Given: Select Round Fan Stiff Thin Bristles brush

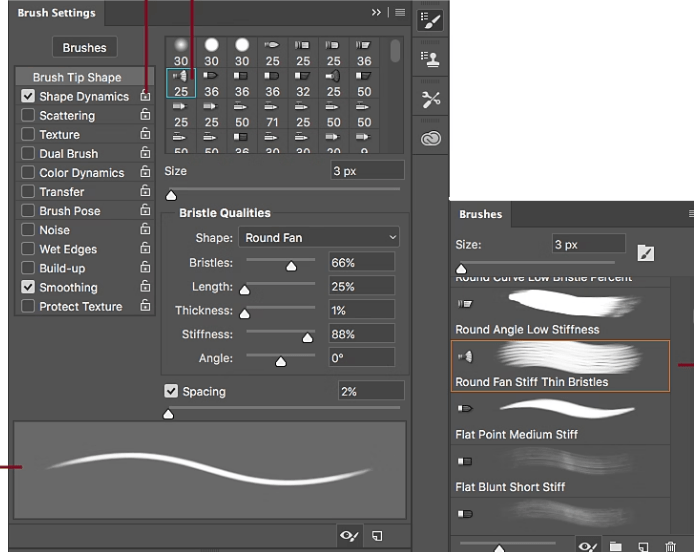Looking at the screenshot, I should click(560, 366).
